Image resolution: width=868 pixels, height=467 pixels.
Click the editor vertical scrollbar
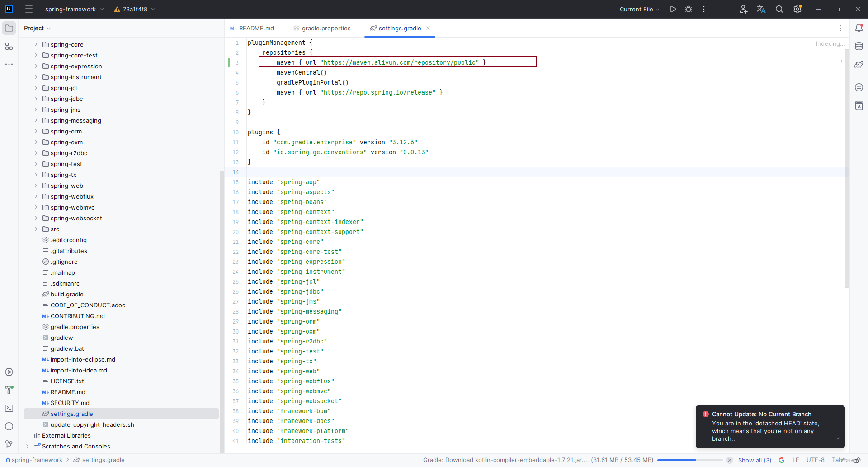[847, 168]
